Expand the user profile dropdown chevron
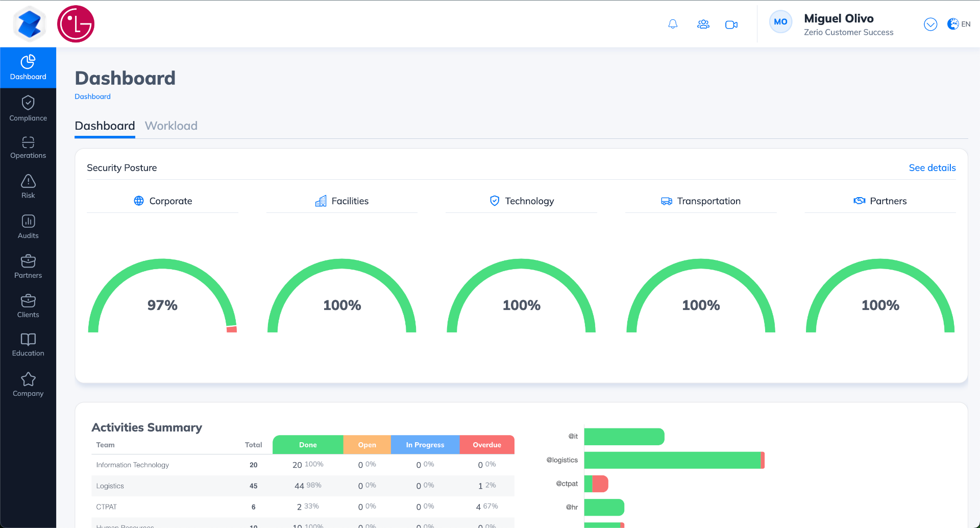 [930, 24]
